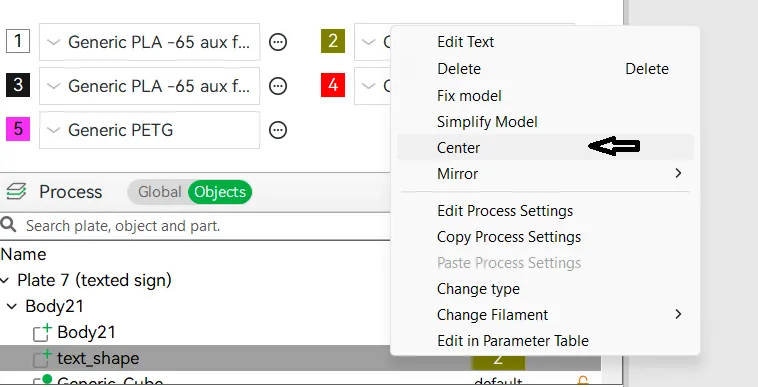This screenshot has height=387, width=758.
Task: Open the Generic PETG filament dropdown
Action: coord(149,130)
